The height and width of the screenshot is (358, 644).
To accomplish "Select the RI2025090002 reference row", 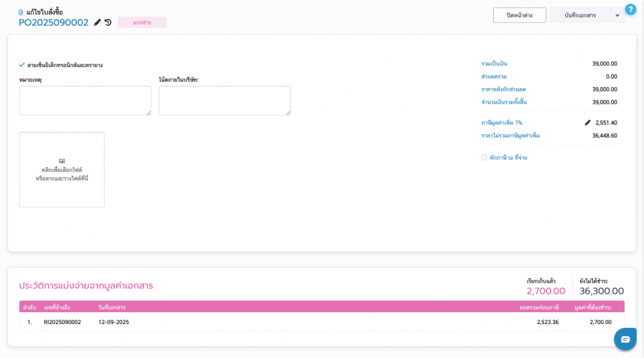I will click(62, 322).
